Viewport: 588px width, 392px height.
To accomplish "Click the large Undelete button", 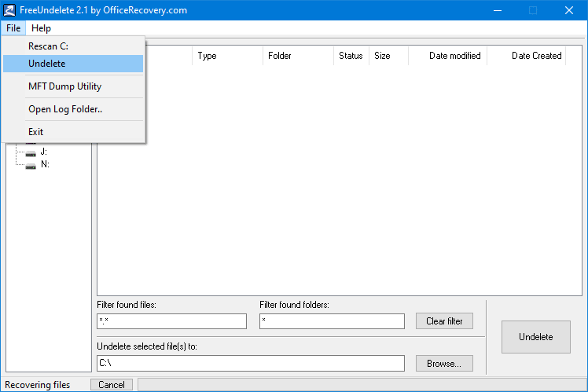I will pyautogui.click(x=536, y=337).
